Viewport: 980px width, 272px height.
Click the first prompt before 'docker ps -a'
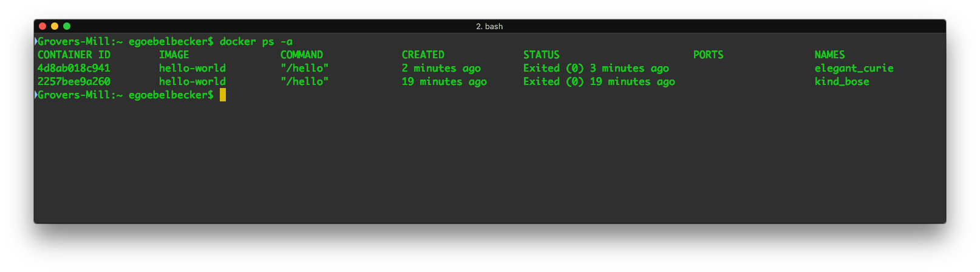pos(126,41)
